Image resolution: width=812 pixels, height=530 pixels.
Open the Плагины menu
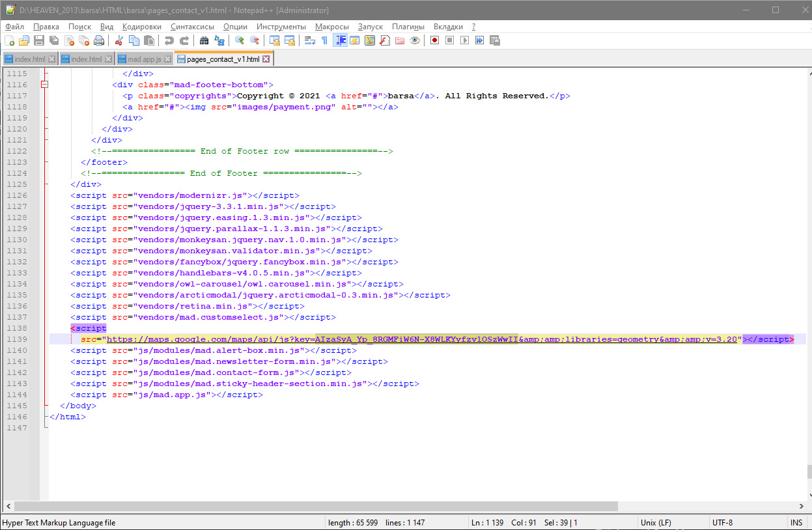pos(408,27)
